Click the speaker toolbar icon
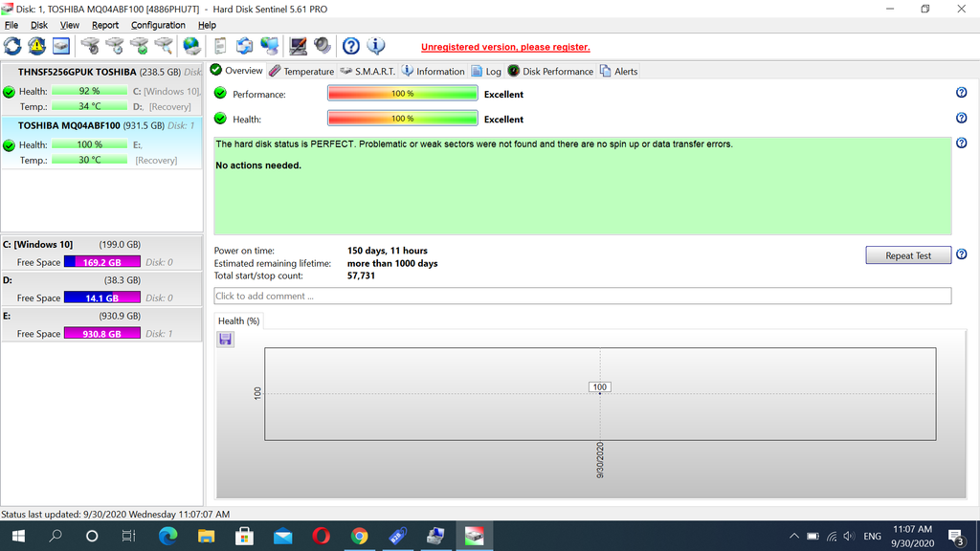 (x=323, y=46)
